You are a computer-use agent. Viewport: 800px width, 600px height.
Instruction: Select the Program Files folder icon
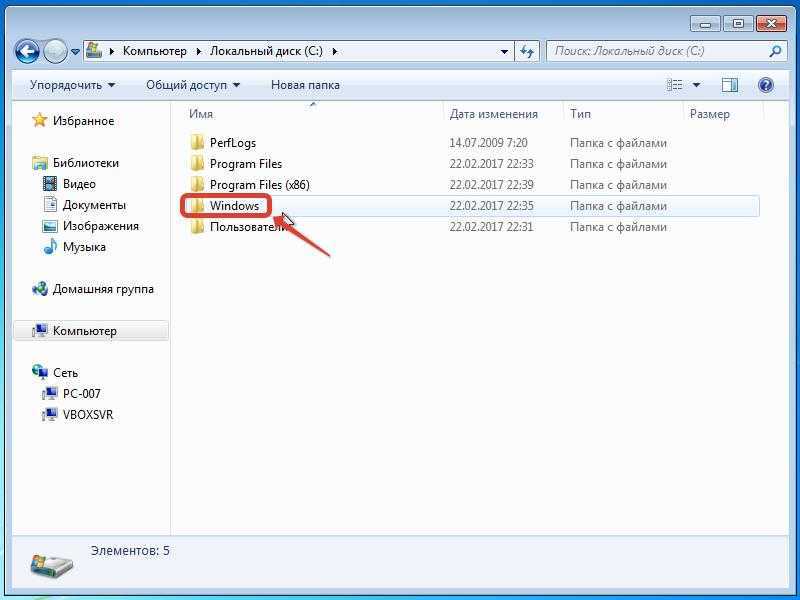[197, 164]
